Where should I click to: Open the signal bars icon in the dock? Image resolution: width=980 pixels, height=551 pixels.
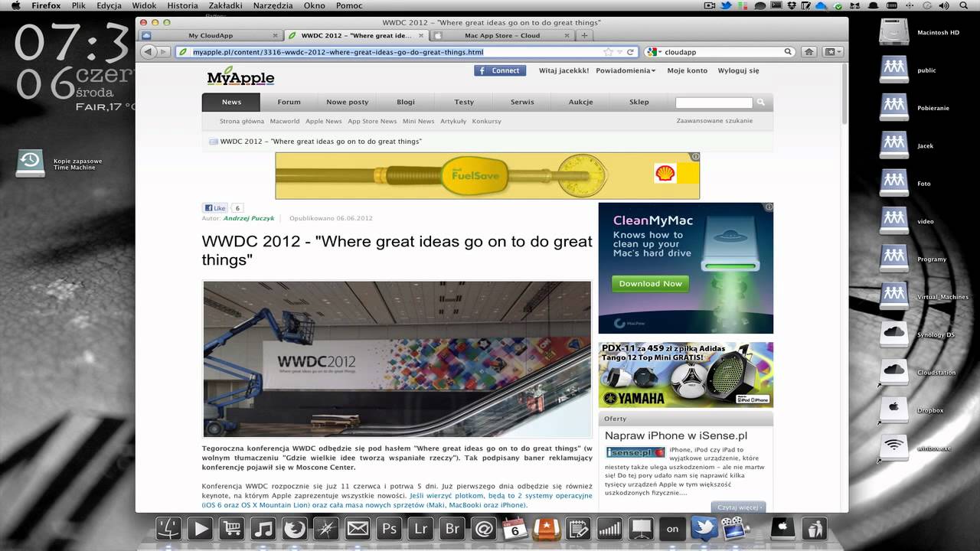tap(609, 529)
